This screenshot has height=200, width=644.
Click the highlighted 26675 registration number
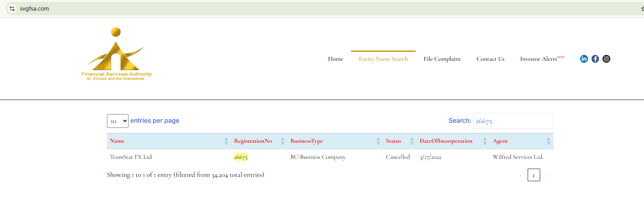pos(241,157)
